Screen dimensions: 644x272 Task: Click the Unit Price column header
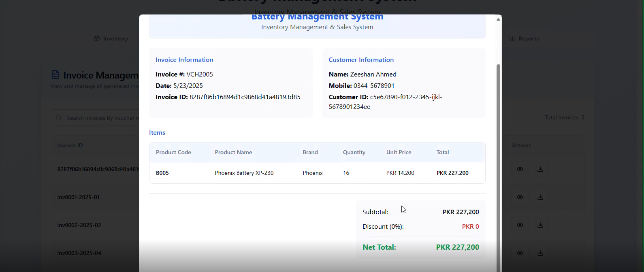point(399,153)
